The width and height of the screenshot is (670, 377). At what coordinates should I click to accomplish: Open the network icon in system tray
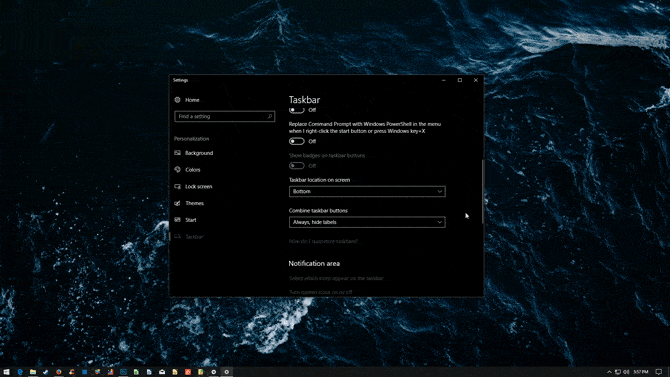tap(618, 372)
